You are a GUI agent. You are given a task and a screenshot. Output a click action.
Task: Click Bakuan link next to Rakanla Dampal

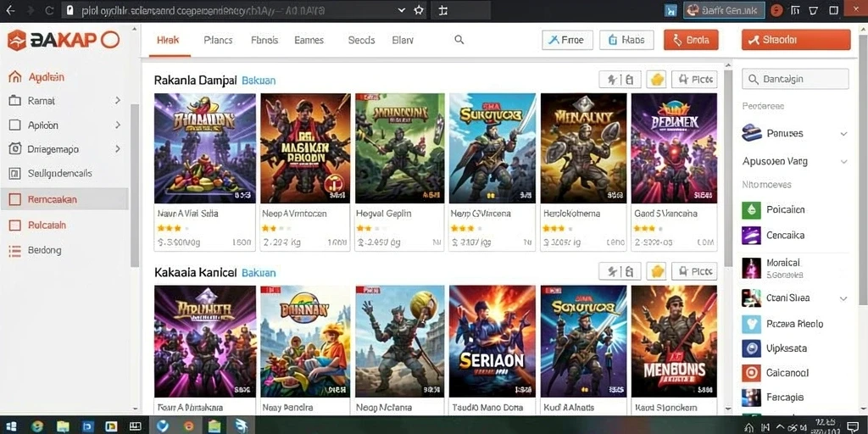click(259, 81)
